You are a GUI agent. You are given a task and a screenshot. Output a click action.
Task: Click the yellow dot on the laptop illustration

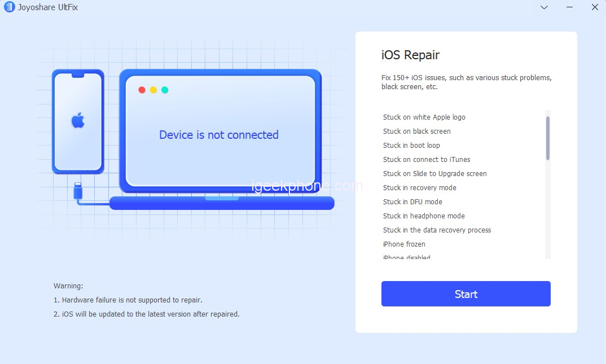pyautogui.click(x=153, y=90)
